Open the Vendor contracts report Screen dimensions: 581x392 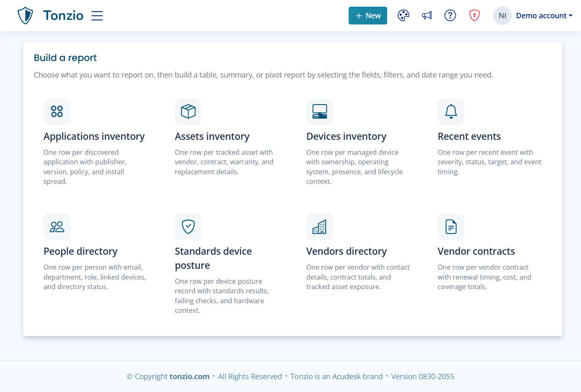[476, 251]
